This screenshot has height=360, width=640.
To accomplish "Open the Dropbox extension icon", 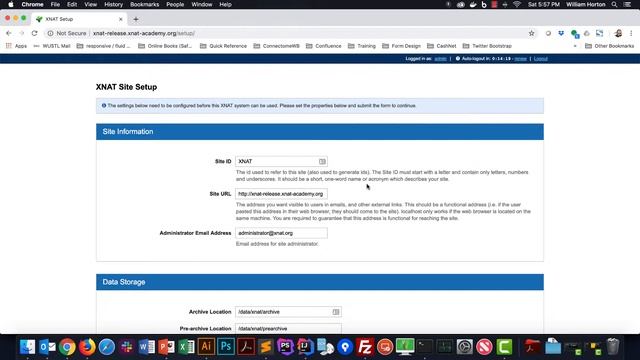I will 561,33.
